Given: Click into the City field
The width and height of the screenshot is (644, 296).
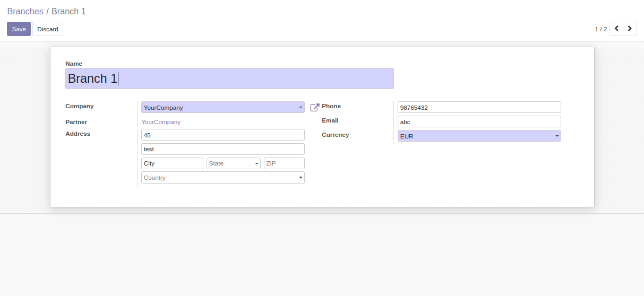Looking at the screenshot, I should click(x=172, y=163).
